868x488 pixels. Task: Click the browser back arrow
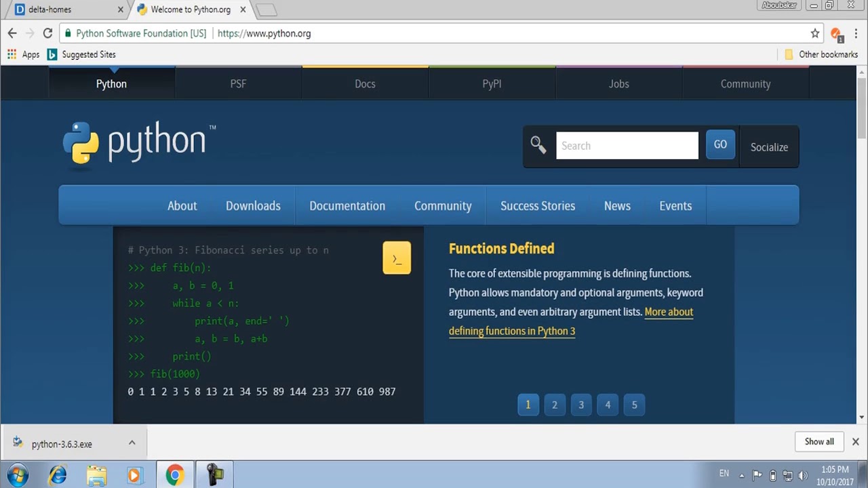coord(12,33)
